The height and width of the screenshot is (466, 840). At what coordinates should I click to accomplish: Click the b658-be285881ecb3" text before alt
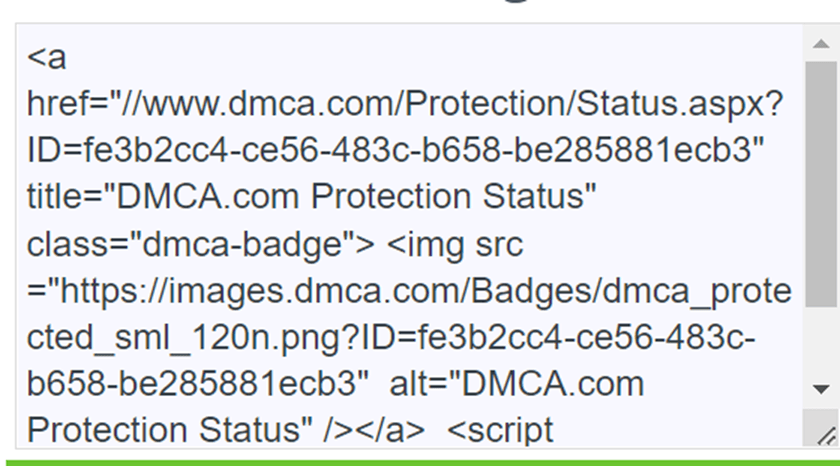point(198,385)
